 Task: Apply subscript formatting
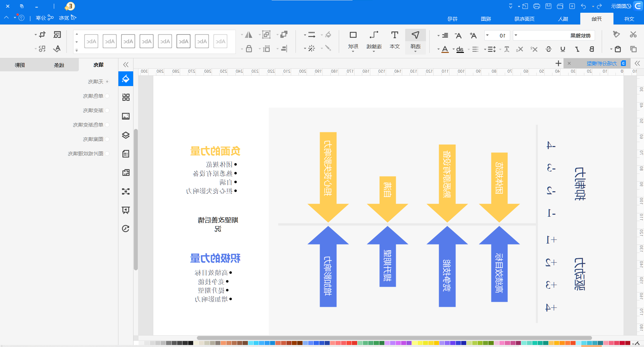pyautogui.click(x=520, y=49)
